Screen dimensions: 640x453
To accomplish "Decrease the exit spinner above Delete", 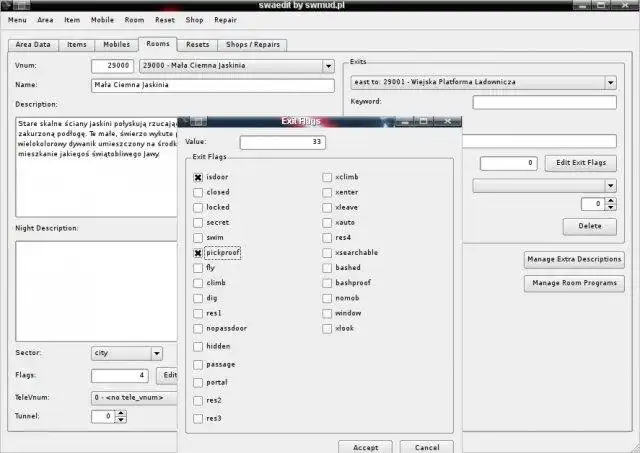I will point(611,207).
